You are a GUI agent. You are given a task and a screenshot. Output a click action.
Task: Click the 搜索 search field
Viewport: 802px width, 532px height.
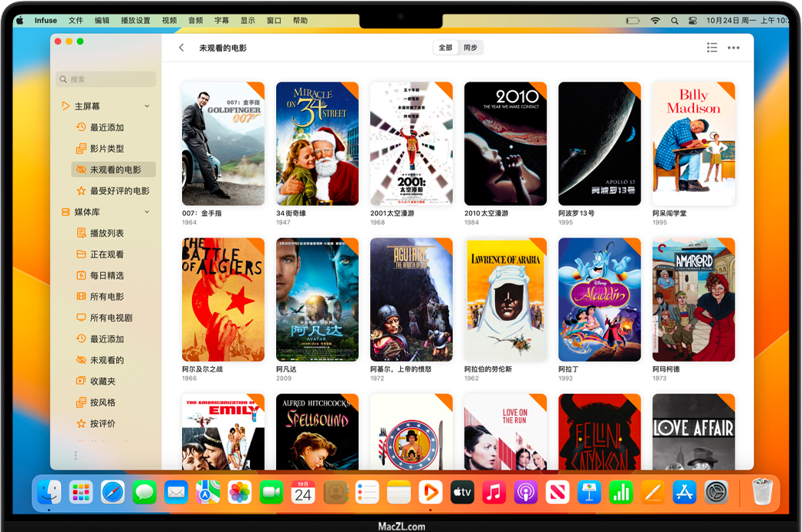[106, 79]
